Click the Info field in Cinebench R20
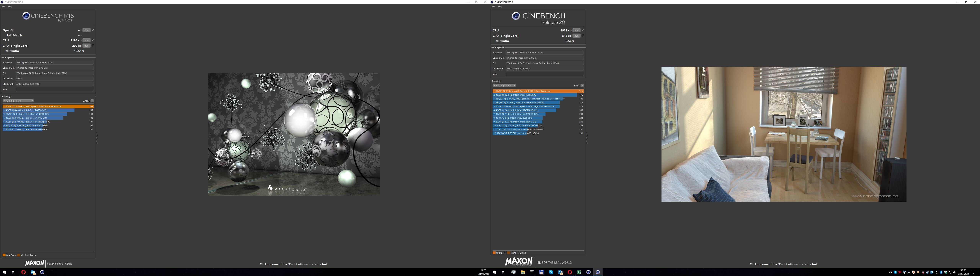980x276 pixels. (544, 74)
